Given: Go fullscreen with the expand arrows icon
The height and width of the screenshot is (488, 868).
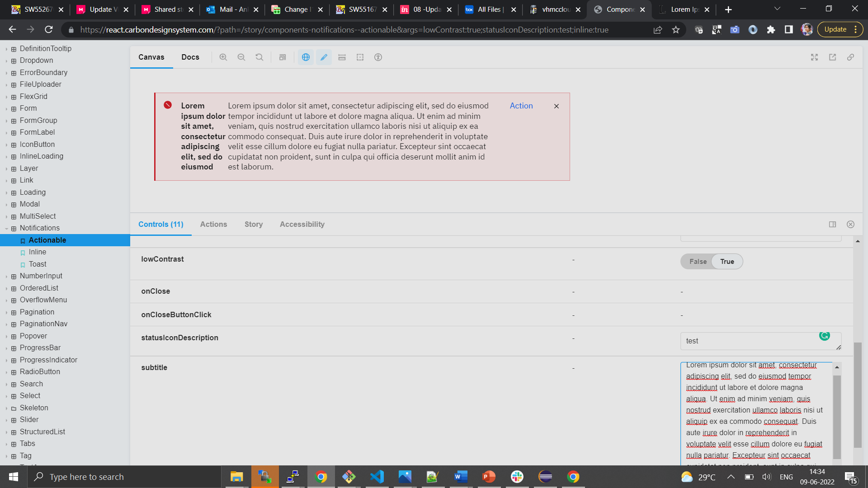Looking at the screenshot, I should click(x=814, y=57).
